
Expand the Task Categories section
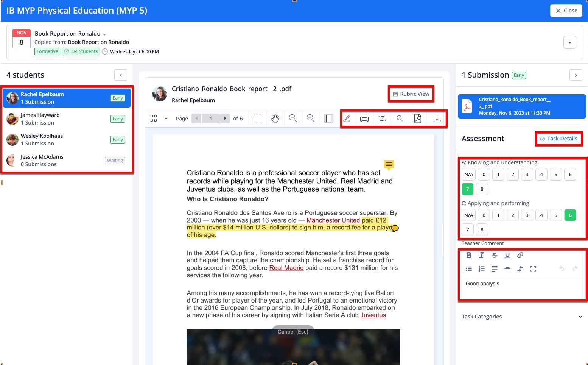coord(580,317)
